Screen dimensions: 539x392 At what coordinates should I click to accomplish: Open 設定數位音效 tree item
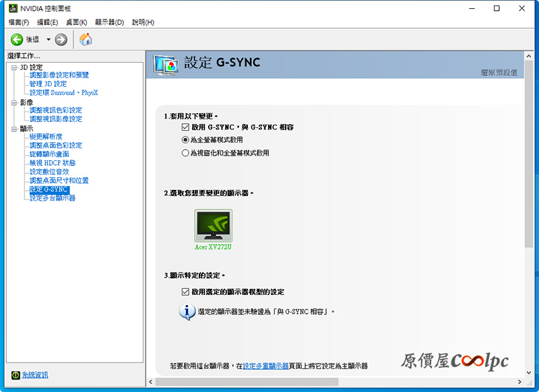[49, 172]
